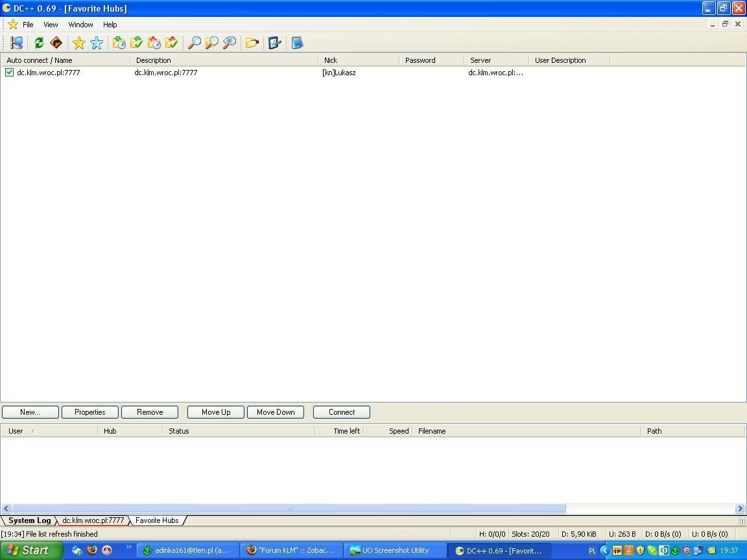Open the Help menu
The width and height of the screenshot is (747, 560).
tap(110, 25)
